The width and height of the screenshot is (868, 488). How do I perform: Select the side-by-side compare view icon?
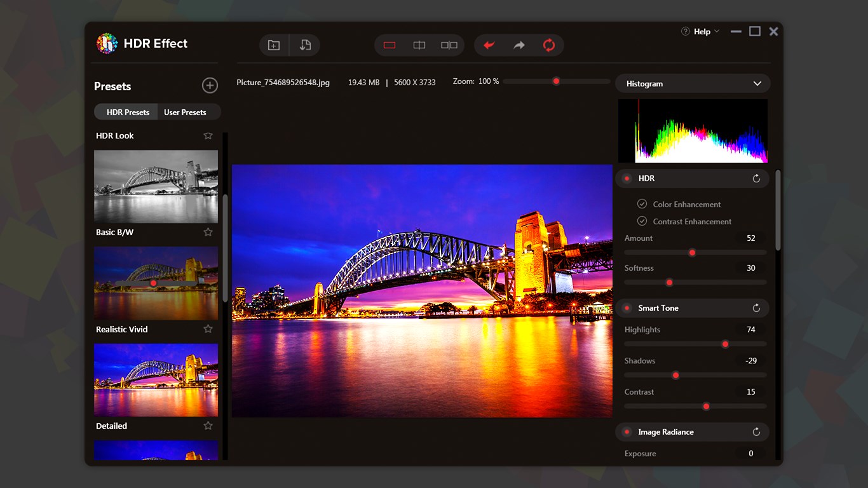tap(449, 45)
